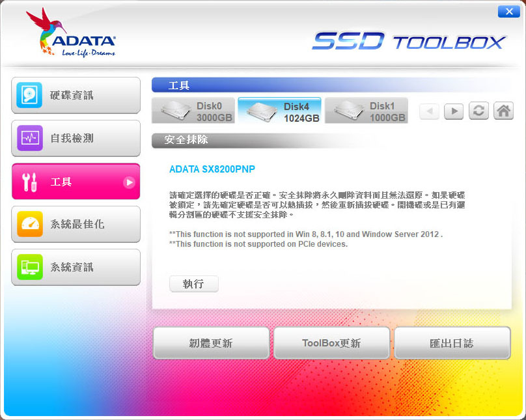Return to the home screen
This screenshot has height=420, width=526.
click(x=503, y=111)
